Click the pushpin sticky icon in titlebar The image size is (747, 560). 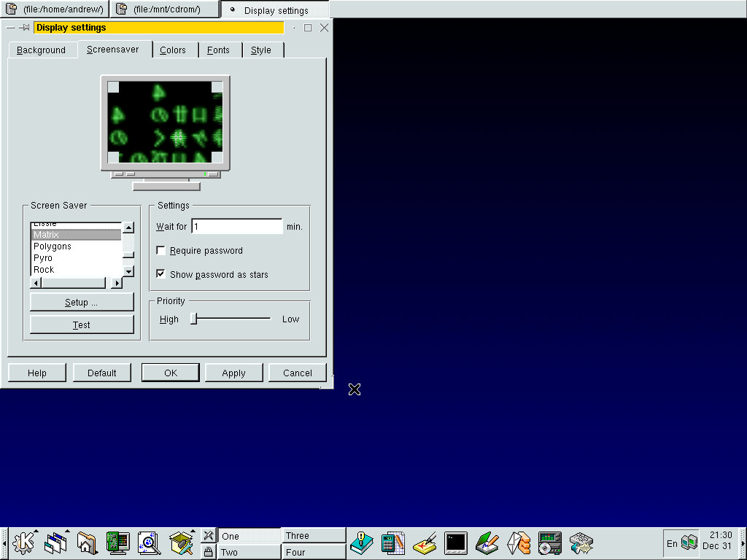coord(24,28)
